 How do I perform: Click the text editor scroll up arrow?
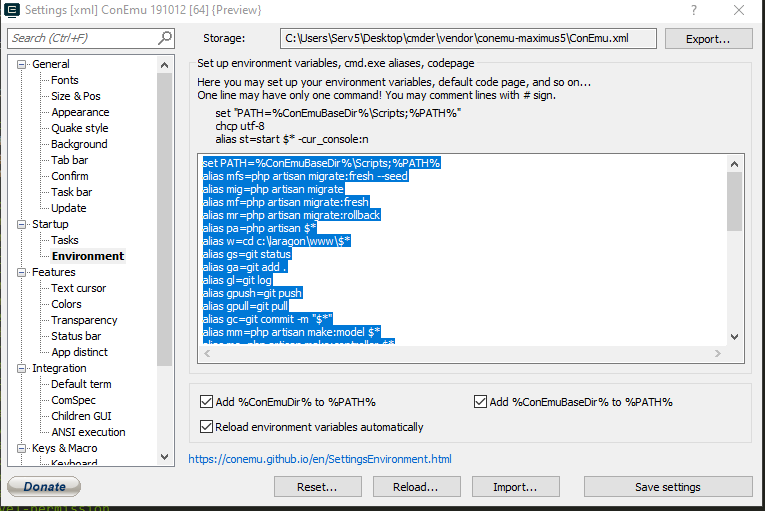pos(734,163)
